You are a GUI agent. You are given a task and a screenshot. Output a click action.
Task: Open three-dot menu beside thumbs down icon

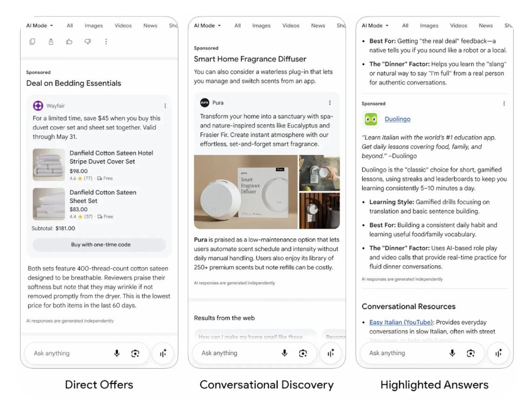point(106,41)
